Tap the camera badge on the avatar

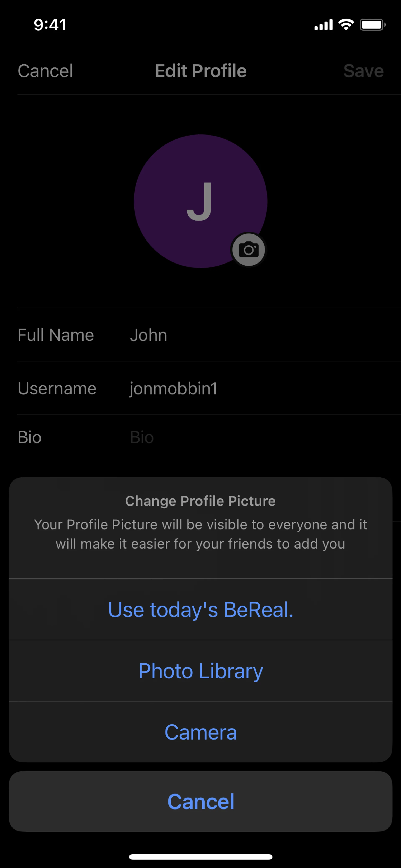click(x=249, y=250)
